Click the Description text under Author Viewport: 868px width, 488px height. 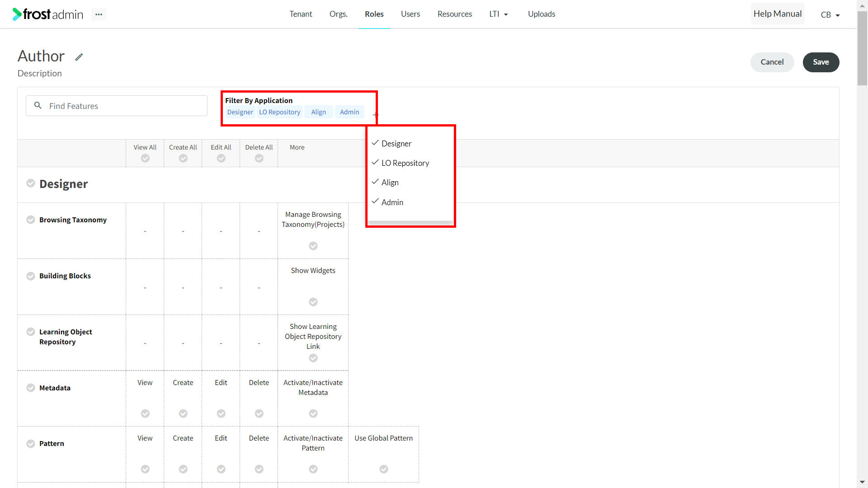[x=40, y=73]
